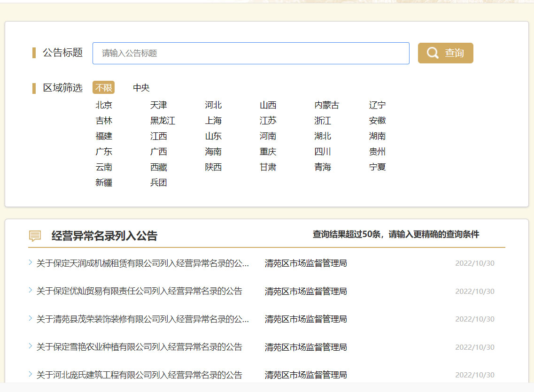Screen dimensions: 534x392
Task: Choose 青海 region option
Action: click(323, 167)
